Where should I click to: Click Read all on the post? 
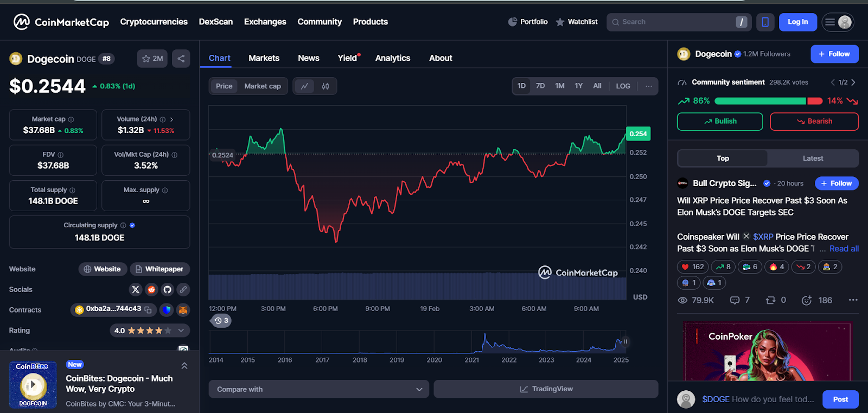(x=844, y=249)
